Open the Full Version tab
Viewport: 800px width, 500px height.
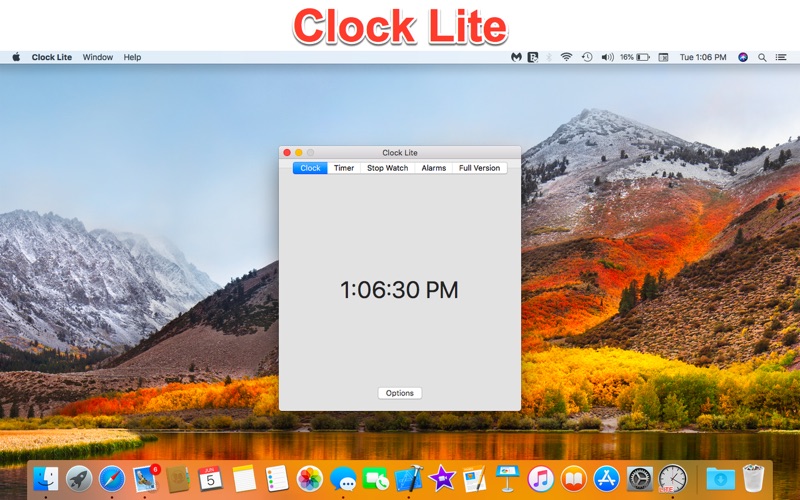[x=480, y=168]
